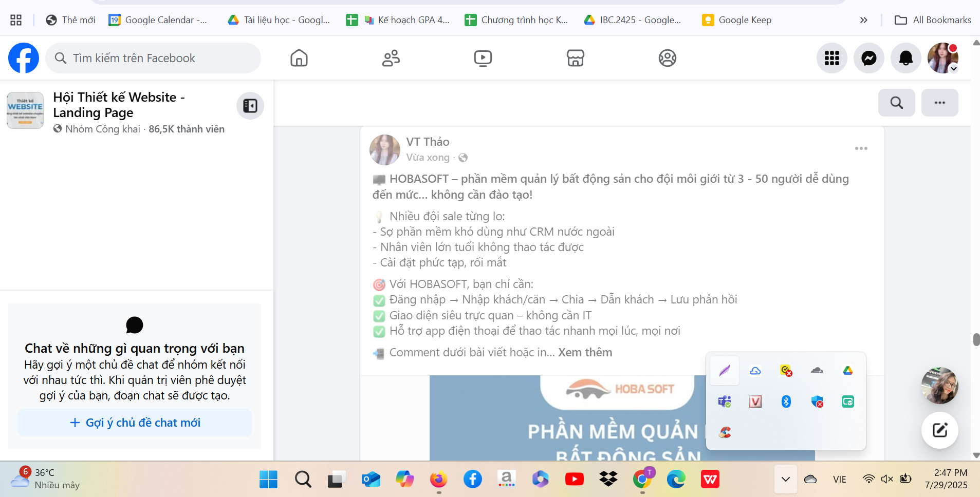
Task: Toggle Bluetooth icon in system tray
Action: click(786, 402)
